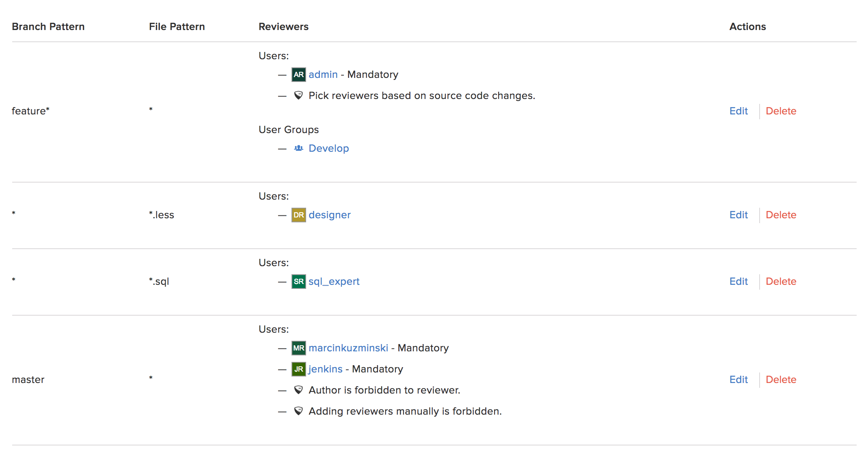Open the sql_expert user link
Screen dimensions: 868x469
(x=334, y=282)
